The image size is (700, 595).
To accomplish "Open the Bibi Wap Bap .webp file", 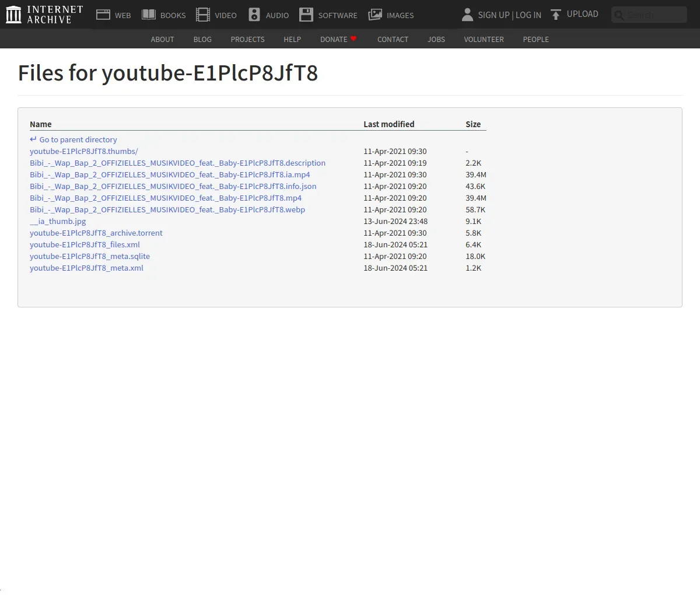I will 167,209.
